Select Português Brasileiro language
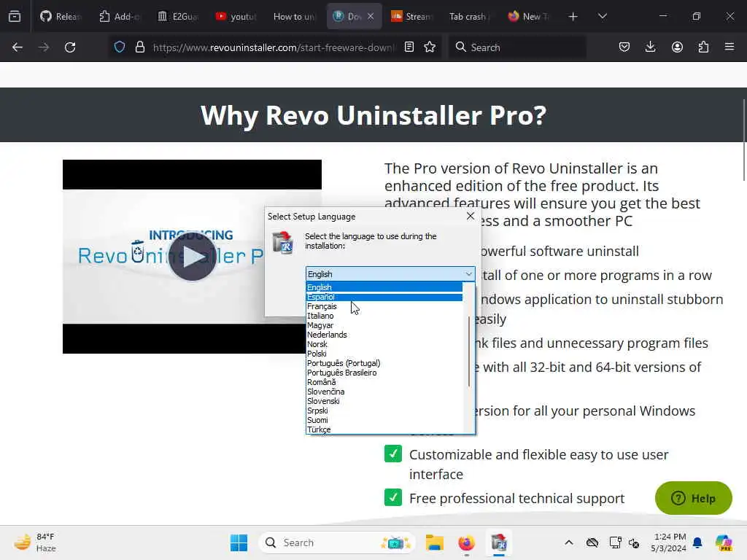 (384, 373)
